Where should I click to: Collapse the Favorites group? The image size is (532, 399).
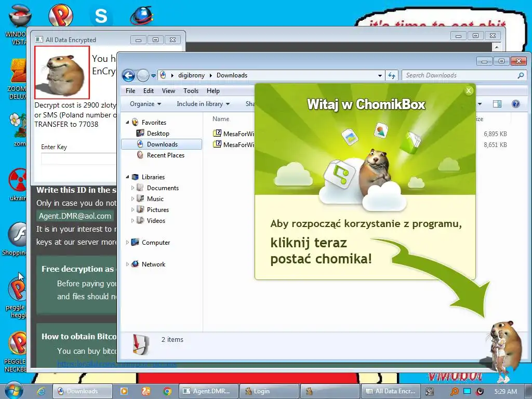pos(128,122)
